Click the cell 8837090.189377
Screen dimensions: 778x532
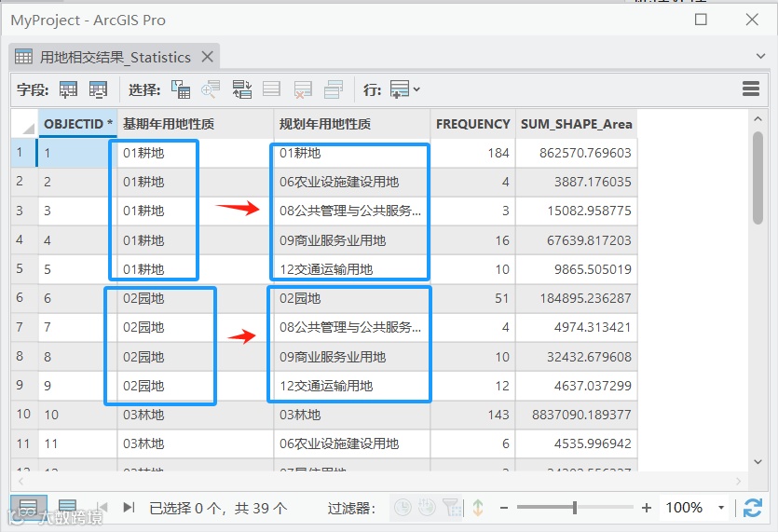pos(576,415)
